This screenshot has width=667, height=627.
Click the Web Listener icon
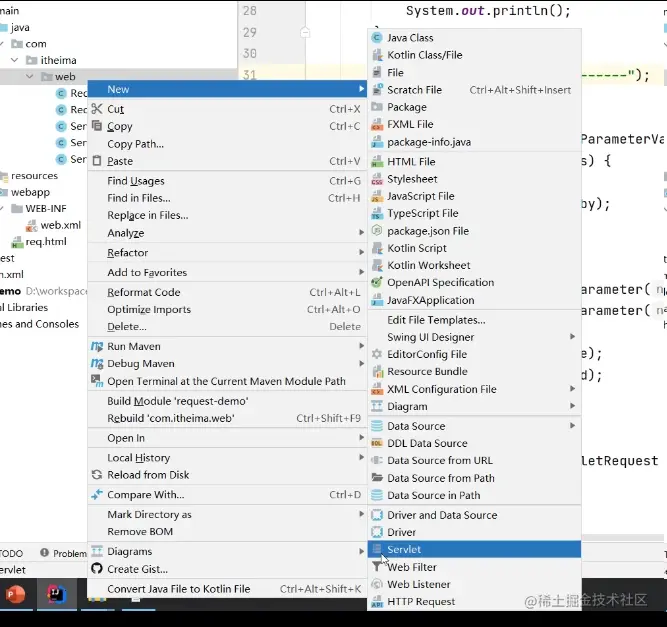[x=377, y=584]
